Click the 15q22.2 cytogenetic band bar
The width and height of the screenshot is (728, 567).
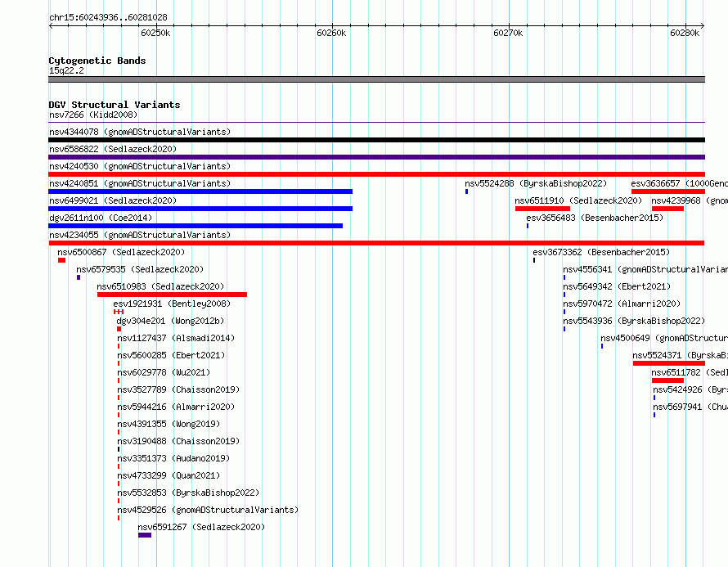pyautogui.click(x=376, y=79)
